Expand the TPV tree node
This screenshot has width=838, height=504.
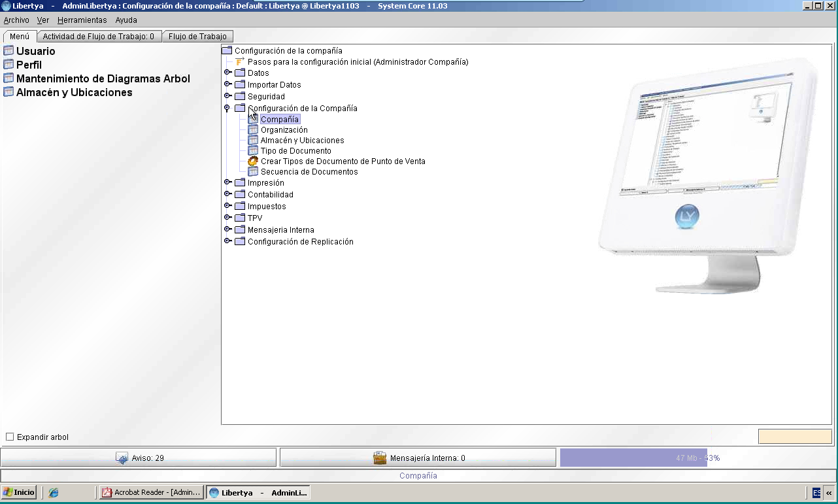tap(227, 218)
